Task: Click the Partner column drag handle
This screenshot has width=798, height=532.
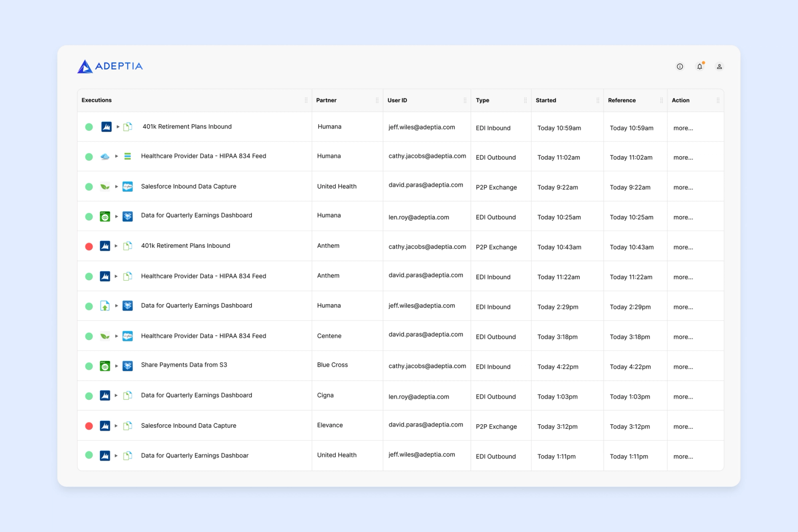Action: (x=377, y=100)
